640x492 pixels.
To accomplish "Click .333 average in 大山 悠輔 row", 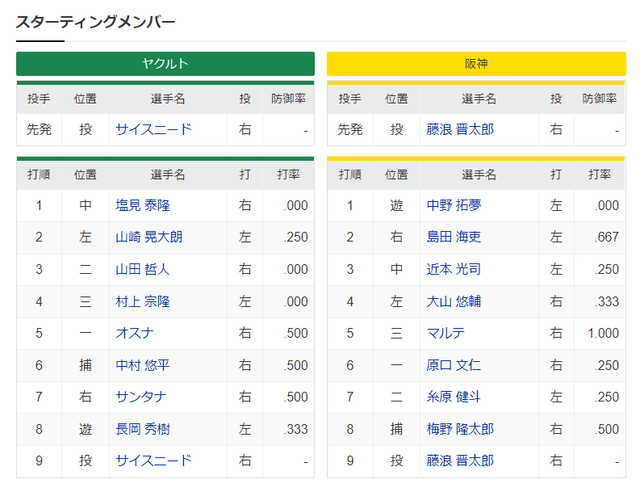I will [607, 302].
